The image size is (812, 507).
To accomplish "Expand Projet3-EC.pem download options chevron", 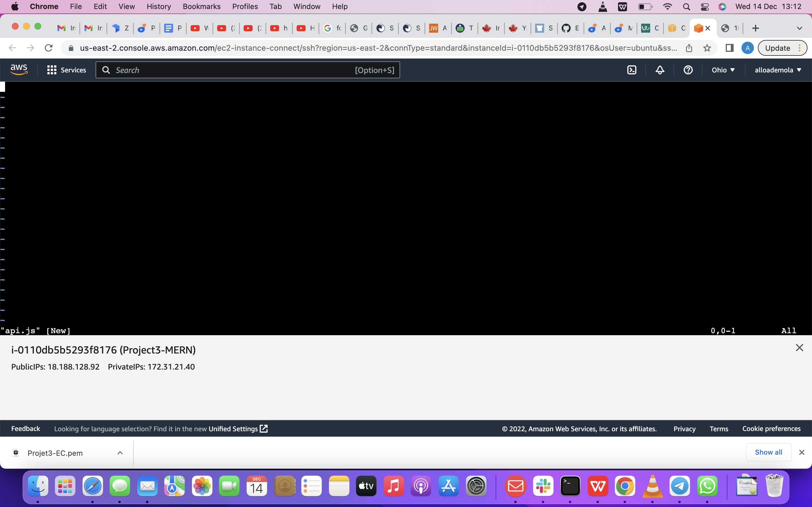I will click(x=120, y=453).
